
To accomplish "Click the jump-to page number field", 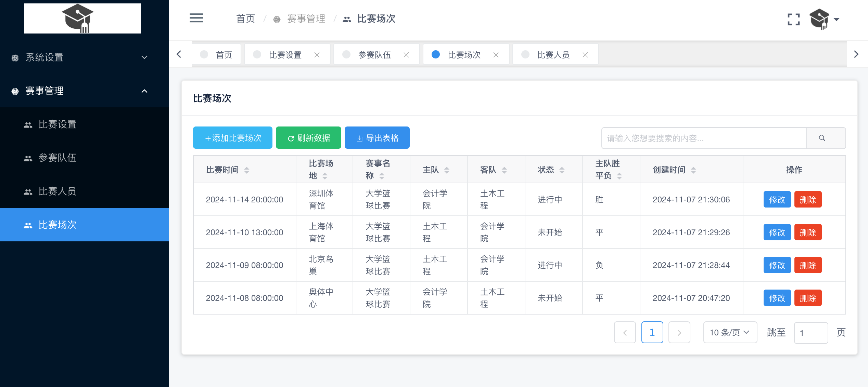I will [811, 333].
